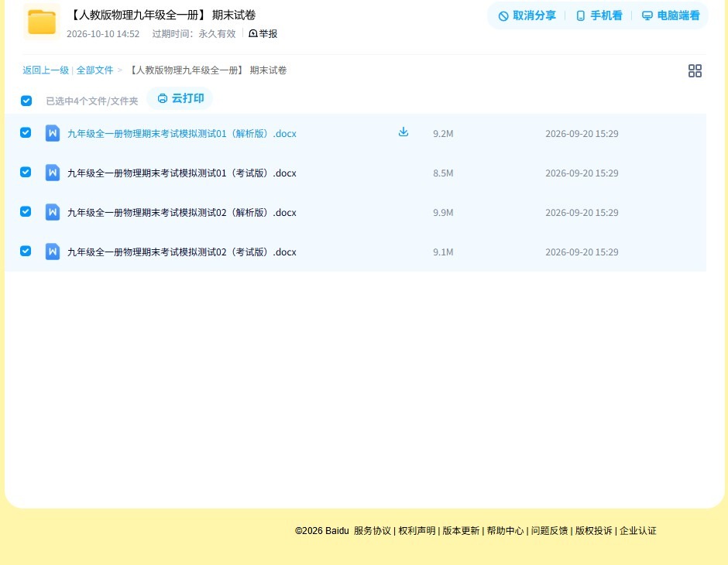
Task: Switch to grid view layout icon
Action: point(695,71)
